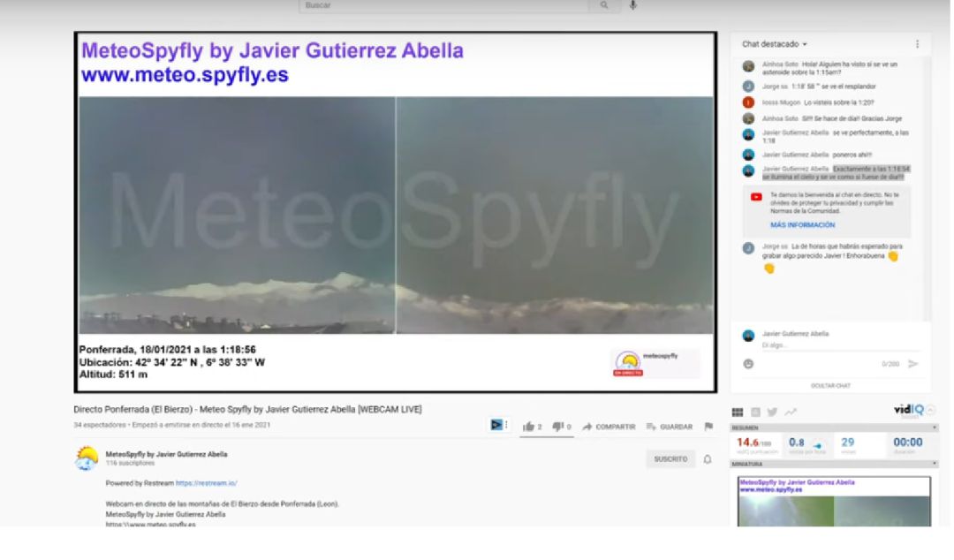
Task: Dislike the video with thumbs-down
Action: point(562,427)
